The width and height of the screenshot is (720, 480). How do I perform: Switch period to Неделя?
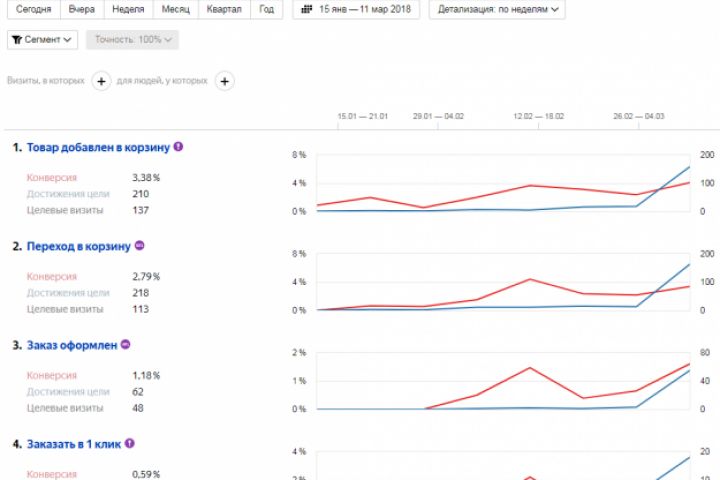[128, 9]
